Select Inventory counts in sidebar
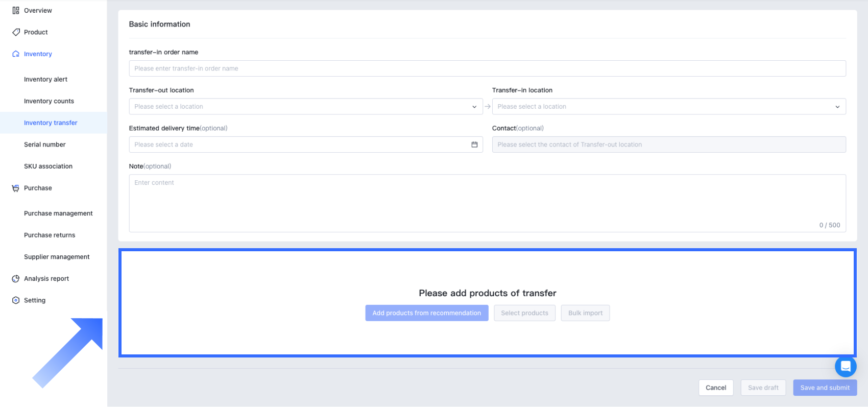Image resolution: width=868 pixels, height=407 pixels. coord(49,101)
